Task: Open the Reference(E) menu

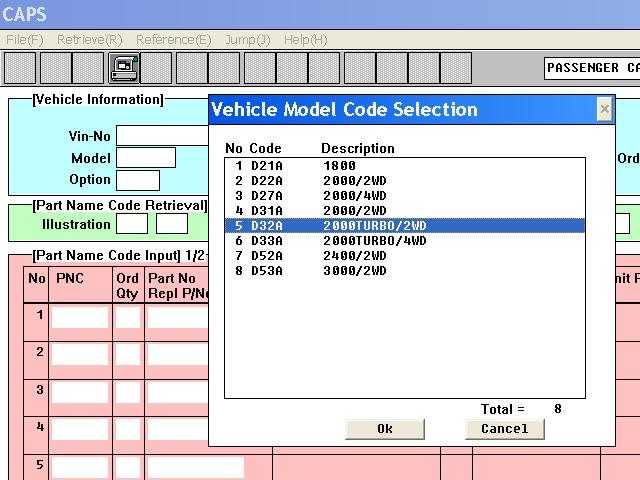Action: coord(173,40)
